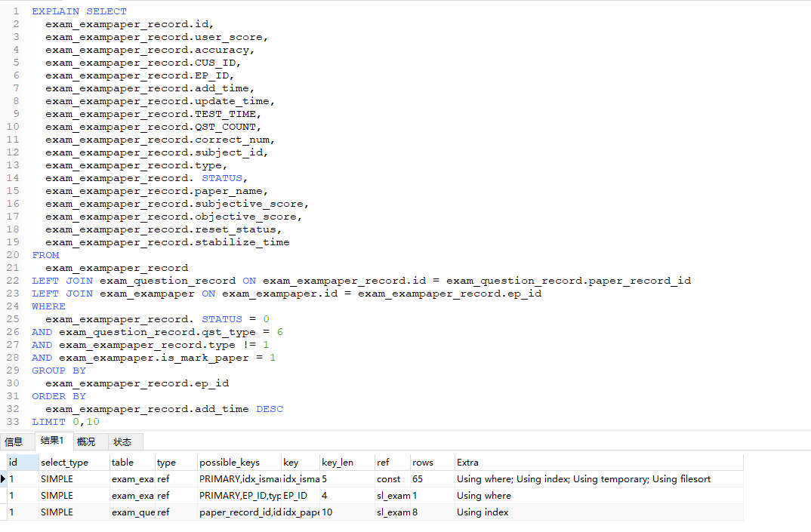Select the select_type column header
Image resolution: width=811 pixels, height=532 pixels.
[x=74, y=463]
